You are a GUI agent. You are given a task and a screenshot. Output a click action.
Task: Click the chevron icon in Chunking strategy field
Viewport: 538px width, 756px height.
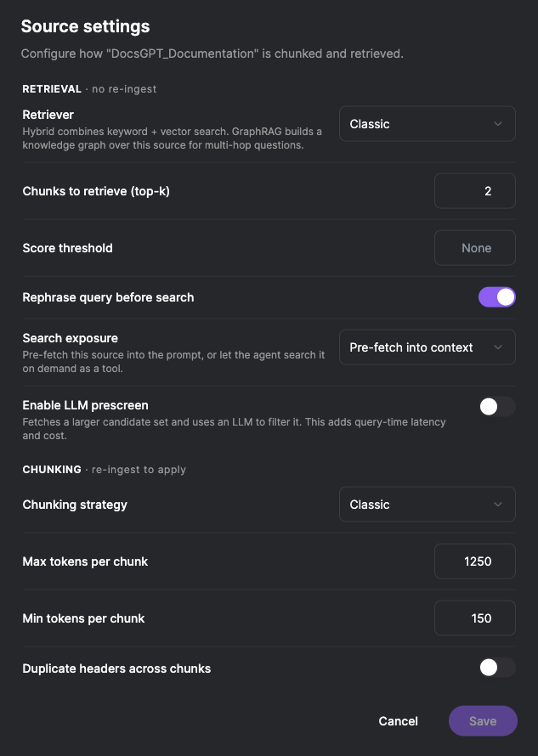(x=498, y=505)
